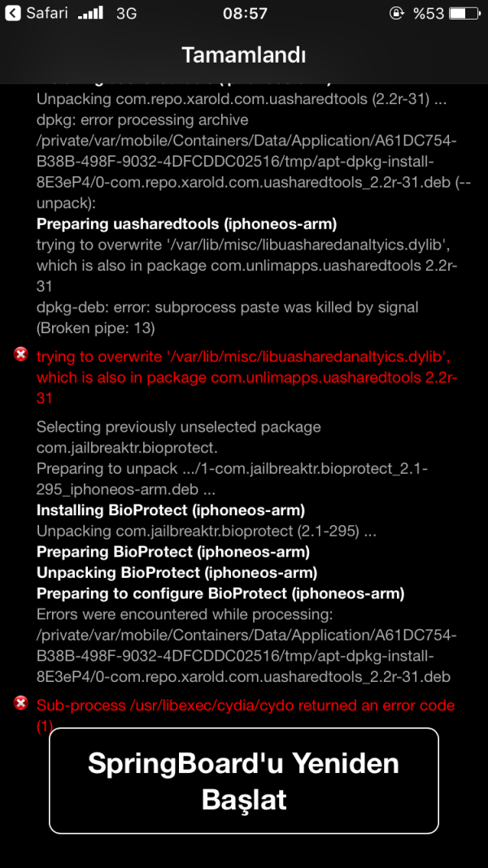Click red error icon beside Sub-process error
The height and width of the screenshot is (868, 488).
(21, 703)
